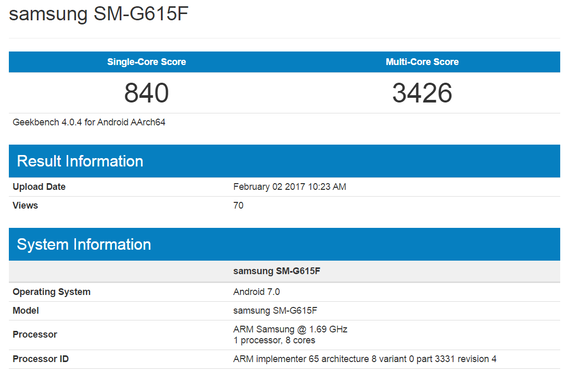Select the bold samsung SM-G615F table header

pos(277,271)
